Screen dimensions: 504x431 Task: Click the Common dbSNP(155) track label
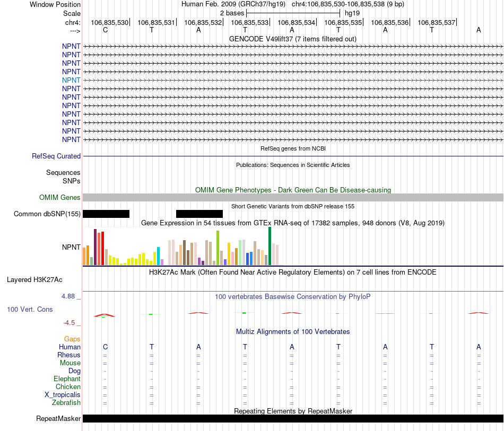47,214
